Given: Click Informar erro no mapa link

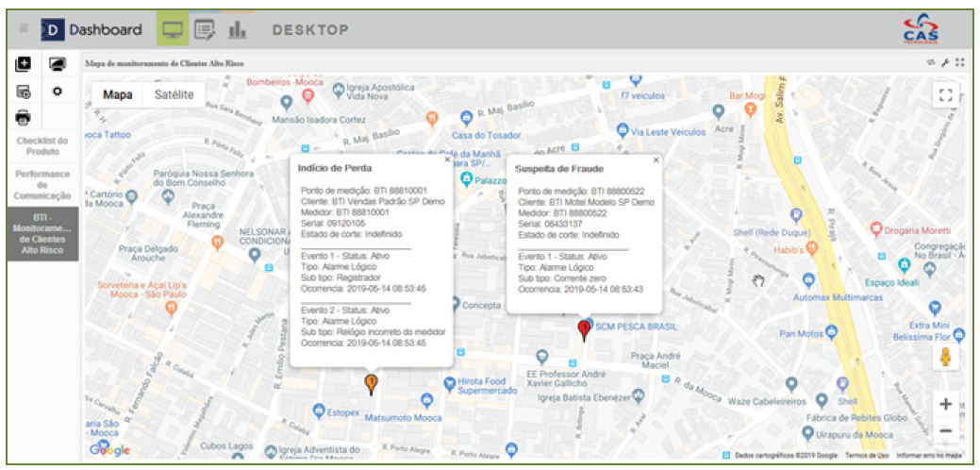Looking at the screenshot, I should pyautogui.click(x=929, y=455).
